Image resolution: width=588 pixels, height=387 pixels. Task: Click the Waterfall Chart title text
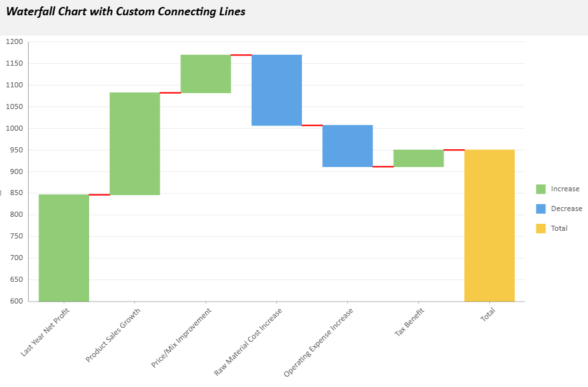click(125, 11)
